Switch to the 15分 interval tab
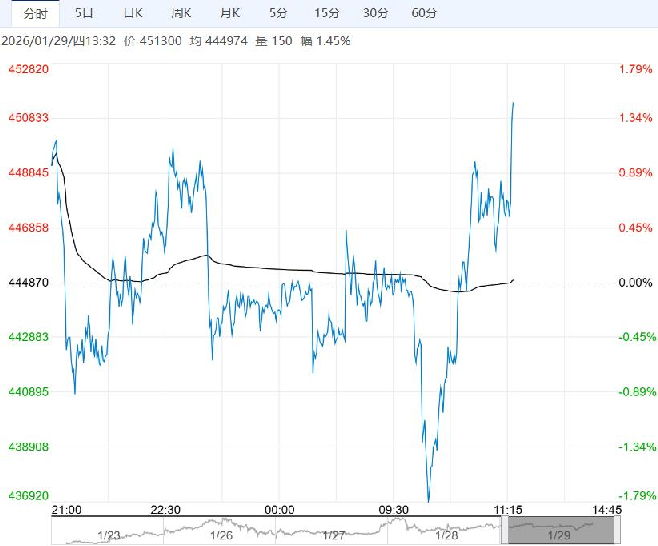Screen dimensions: 658x546 pos(326,13)
